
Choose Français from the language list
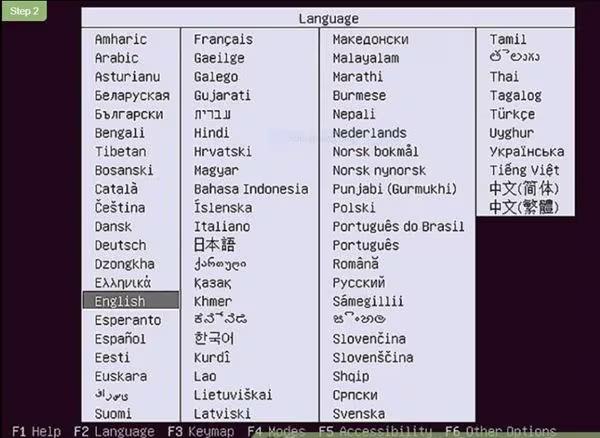point(223,39)
